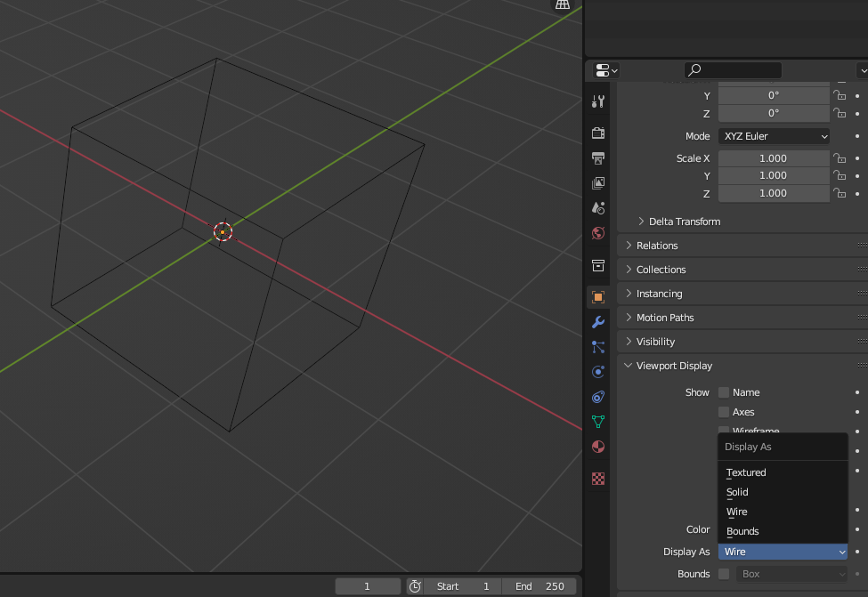868x597 pixels.
Task: Animate Display As via its keyframe dot
Action: 857,552
